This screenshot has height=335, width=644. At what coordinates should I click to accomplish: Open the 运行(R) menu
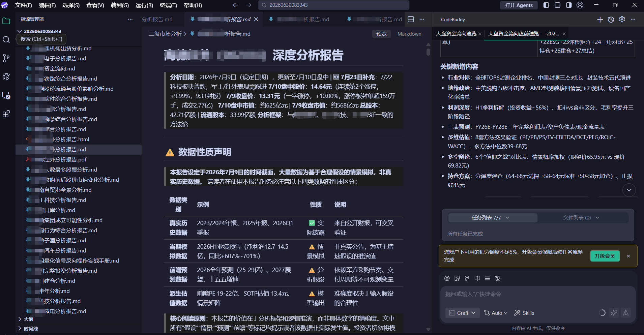144,5
